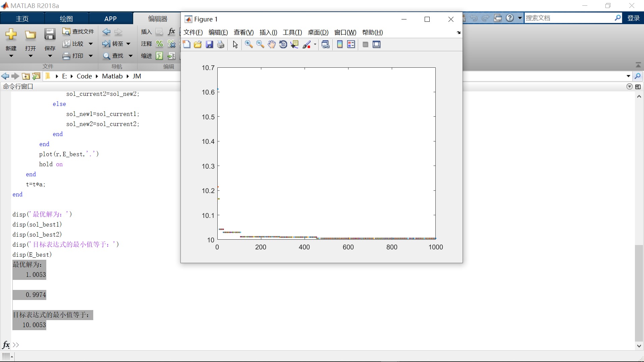
Task: Toggle Edit Plot arrow tool in Figure 1
Action: click(x=235, y=45)
